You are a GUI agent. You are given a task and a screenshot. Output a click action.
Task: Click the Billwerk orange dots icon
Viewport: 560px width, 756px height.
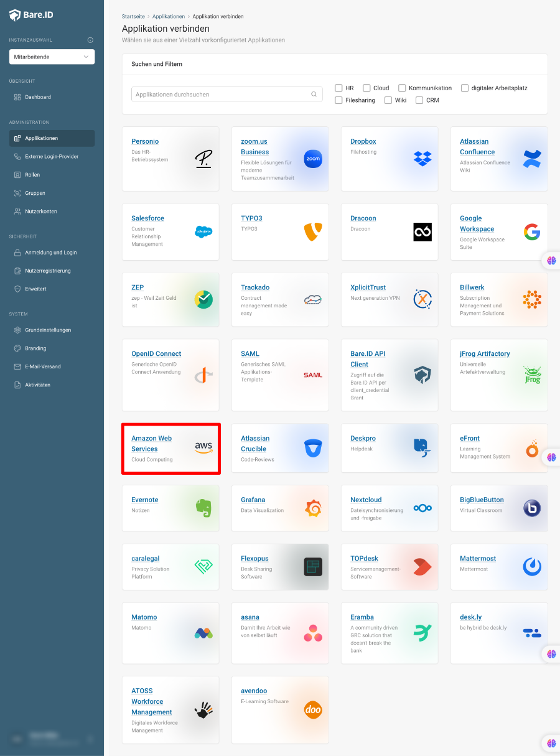coord(532,299)
